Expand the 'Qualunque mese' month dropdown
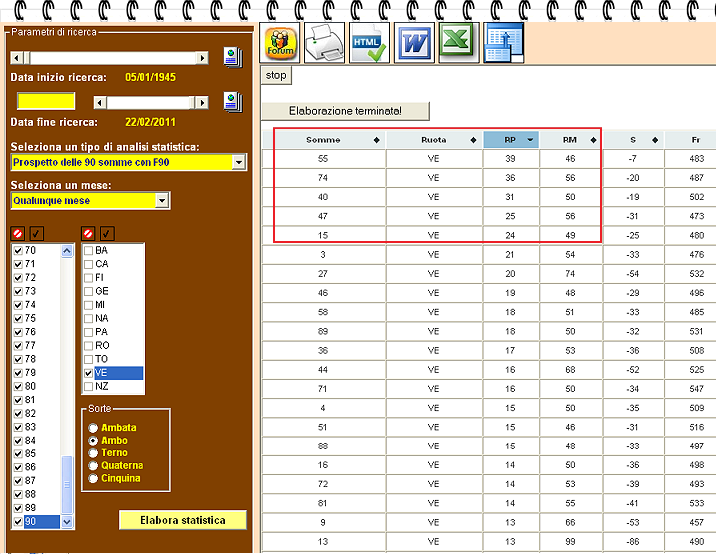The image size is (716, 554). [x=162, y=201]
